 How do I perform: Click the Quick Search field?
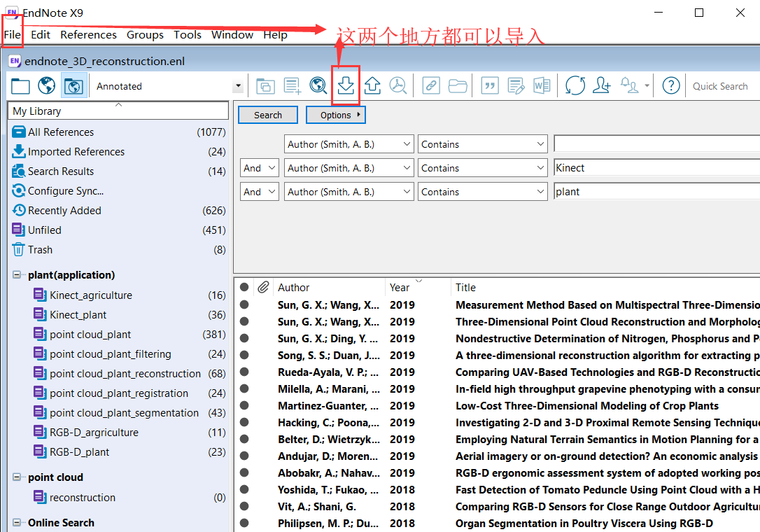(x=722, y=86)
